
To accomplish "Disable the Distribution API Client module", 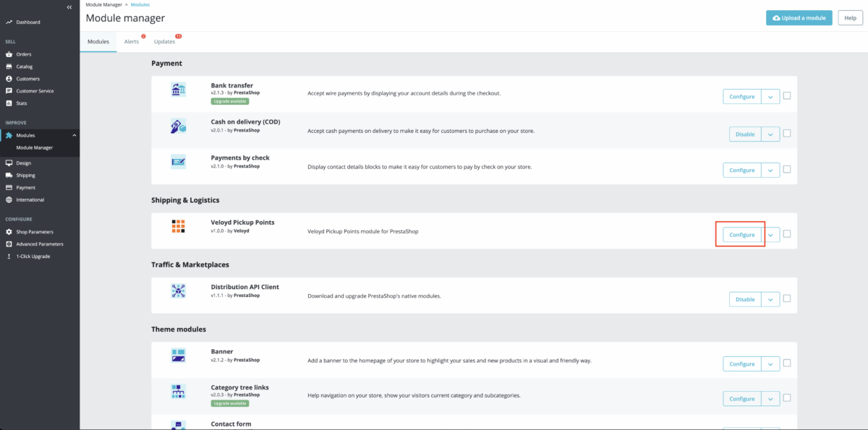I will coord(745,299).
